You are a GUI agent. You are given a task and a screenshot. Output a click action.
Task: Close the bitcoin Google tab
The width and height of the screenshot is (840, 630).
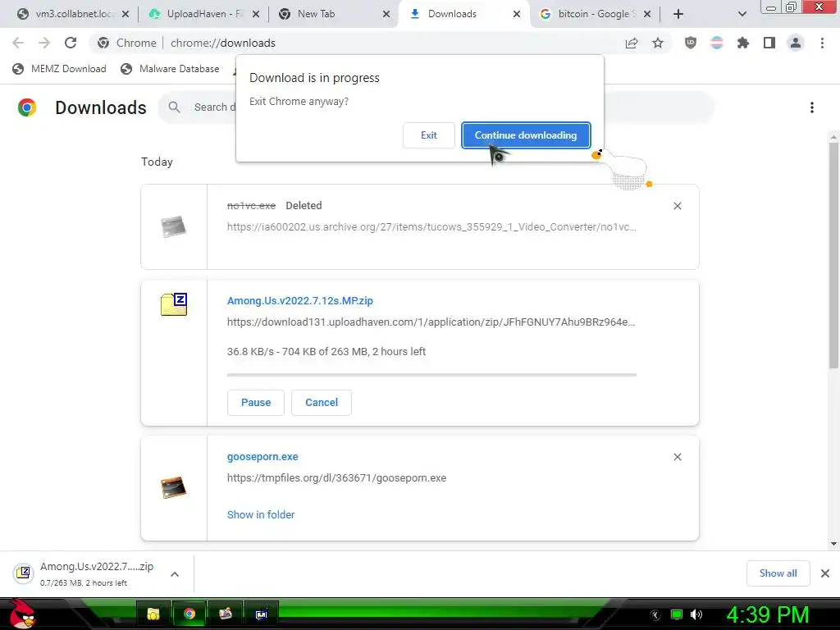point(647,14)
